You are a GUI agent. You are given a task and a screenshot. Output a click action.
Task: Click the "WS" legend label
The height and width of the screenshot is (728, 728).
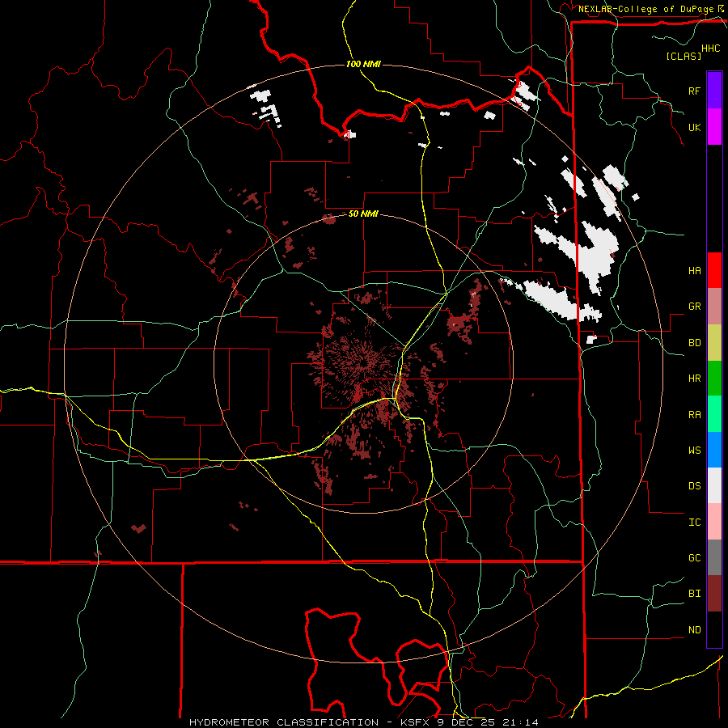(694, 451)
